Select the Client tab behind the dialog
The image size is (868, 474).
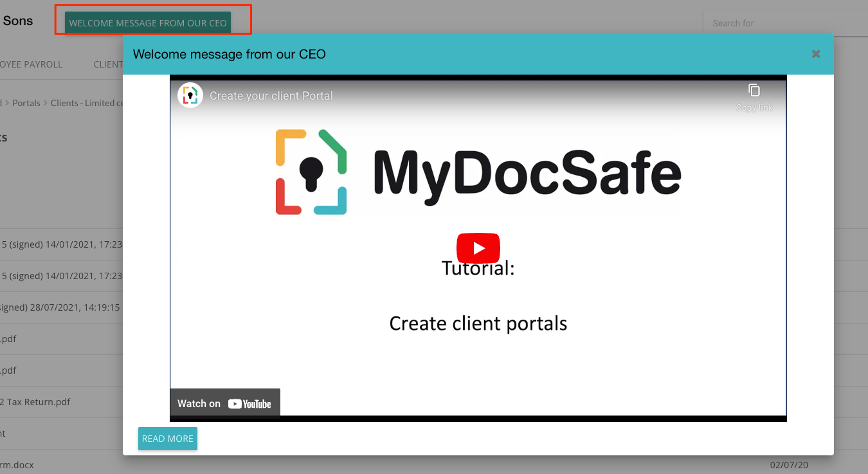[107, 64]
